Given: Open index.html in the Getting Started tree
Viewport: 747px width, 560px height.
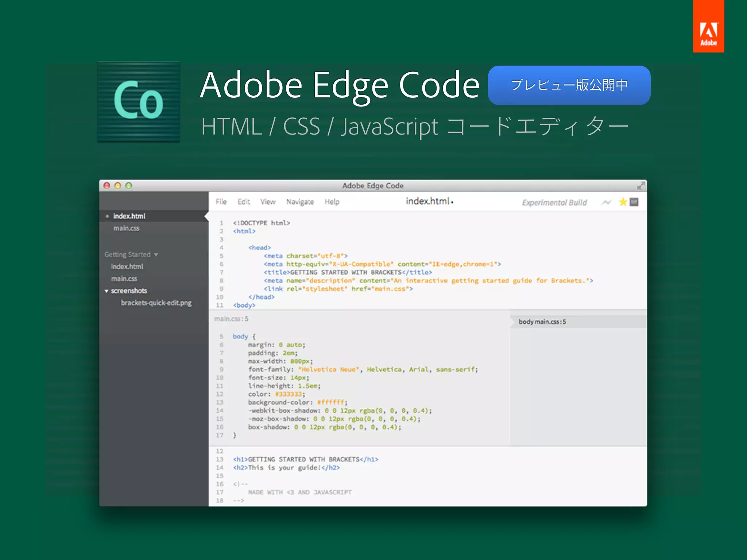Looking at the screenshot, I should (x=127, y=267).
